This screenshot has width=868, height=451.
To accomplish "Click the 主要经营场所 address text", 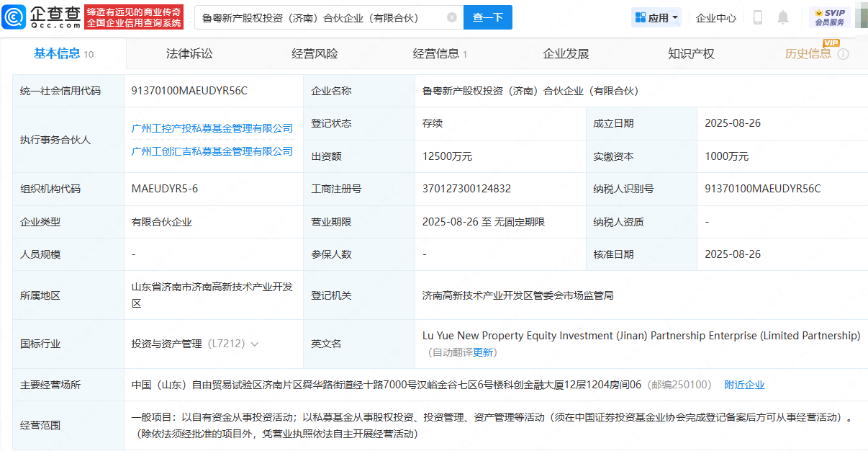I will click(386, 385).
